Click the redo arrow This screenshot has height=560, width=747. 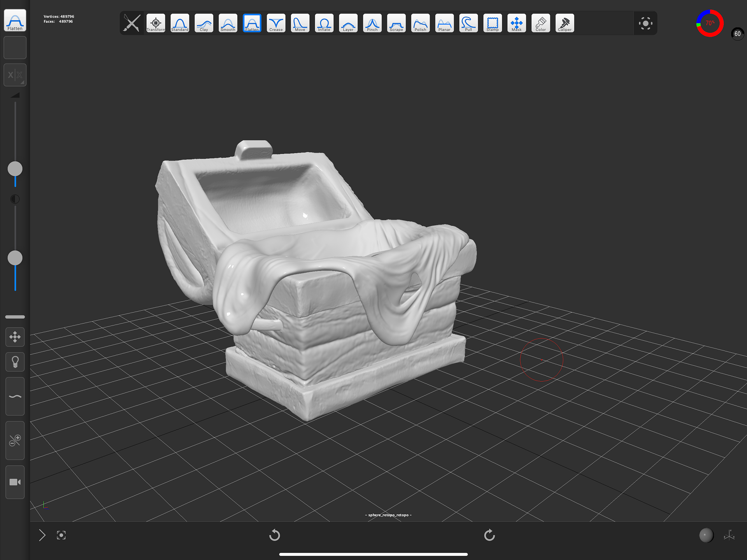[489, 535]
